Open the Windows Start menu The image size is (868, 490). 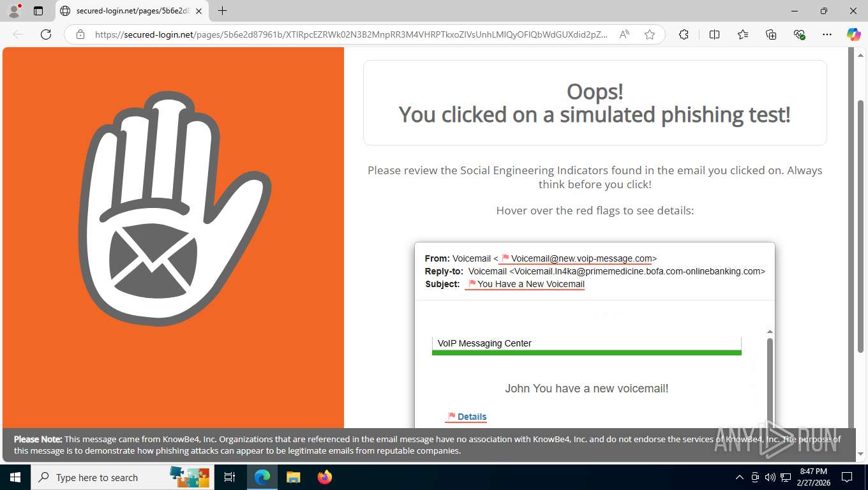point(15,477)
